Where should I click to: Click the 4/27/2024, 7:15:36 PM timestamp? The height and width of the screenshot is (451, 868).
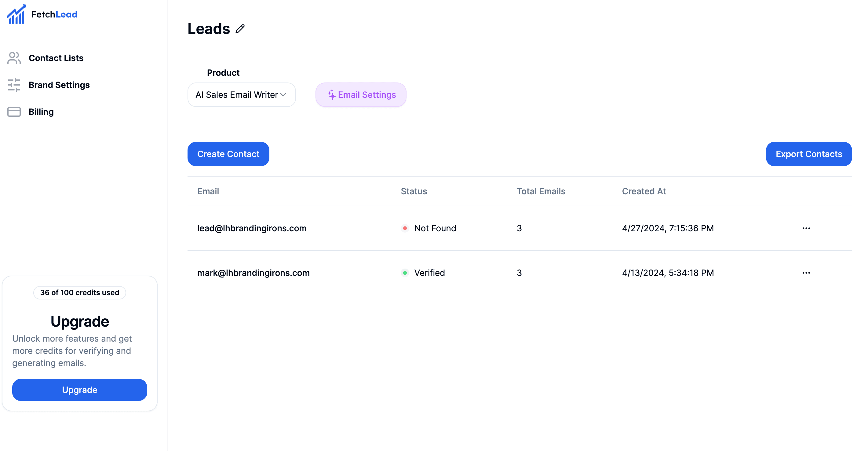point(668,228)
